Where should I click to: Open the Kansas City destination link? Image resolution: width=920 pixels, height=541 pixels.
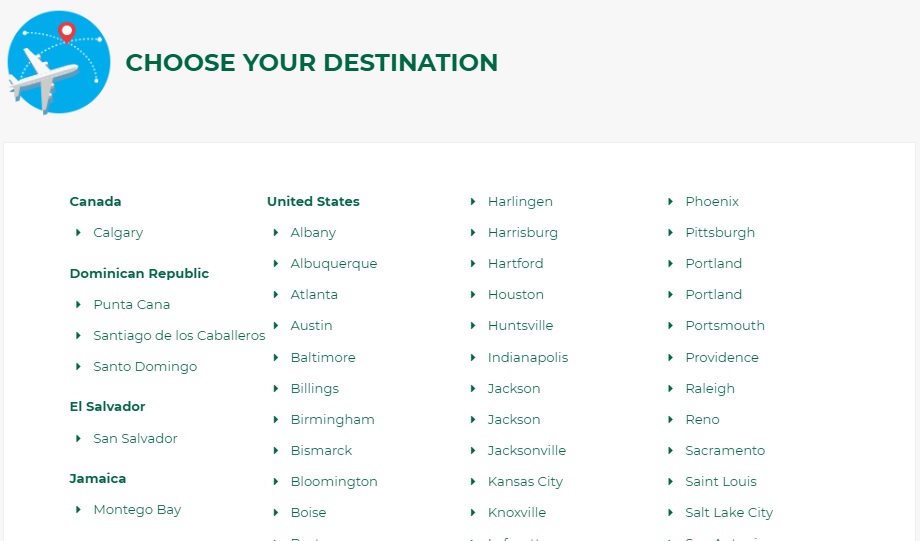[525, 482]
